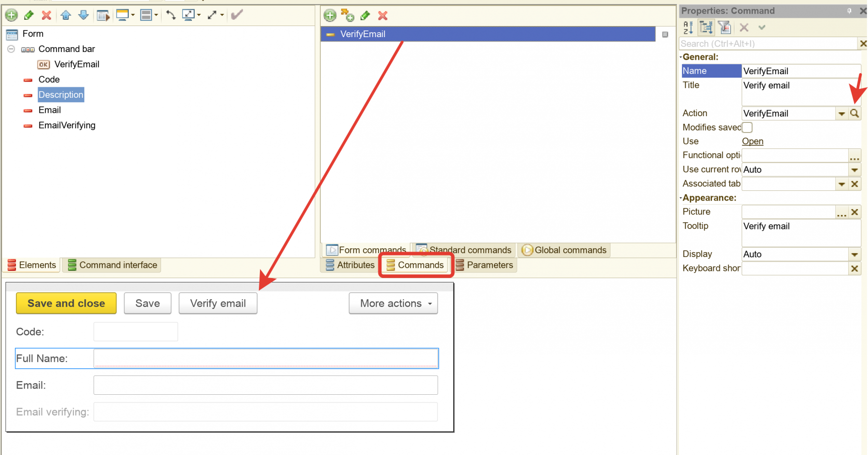868x455 pixels.
Task: Pin the Properties panel
Action: (x=849, y=11)
